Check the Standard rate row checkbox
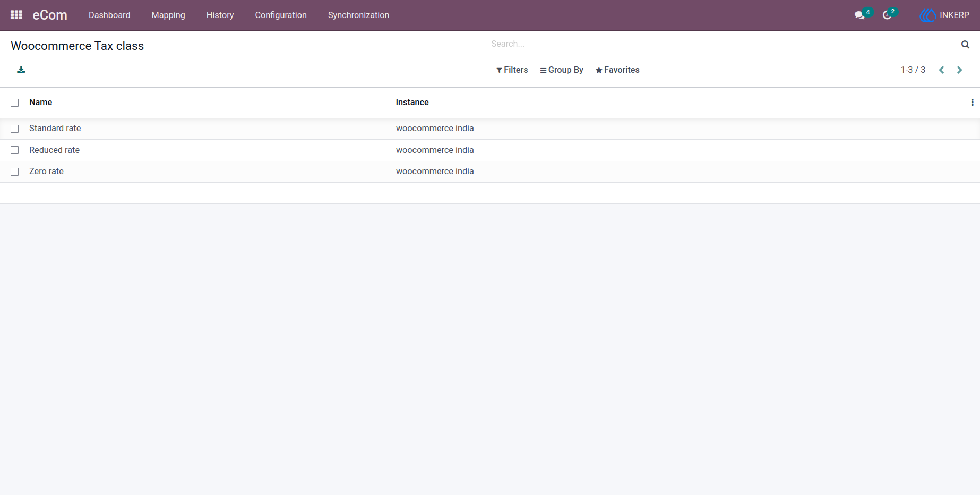This screenshot has width=980, height=495. pyautogui.click(x=15, y=129)
